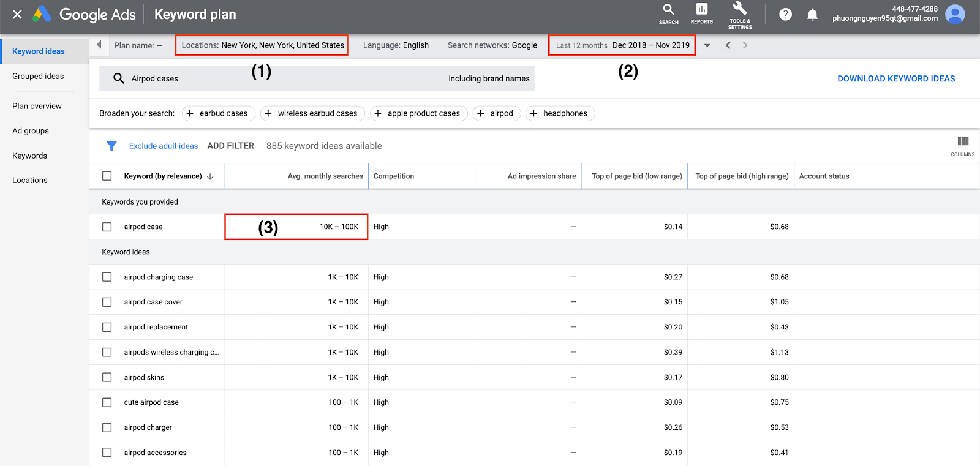Close the Keyword plan with the X icon
980x466 pixels.
pos(17,14)
